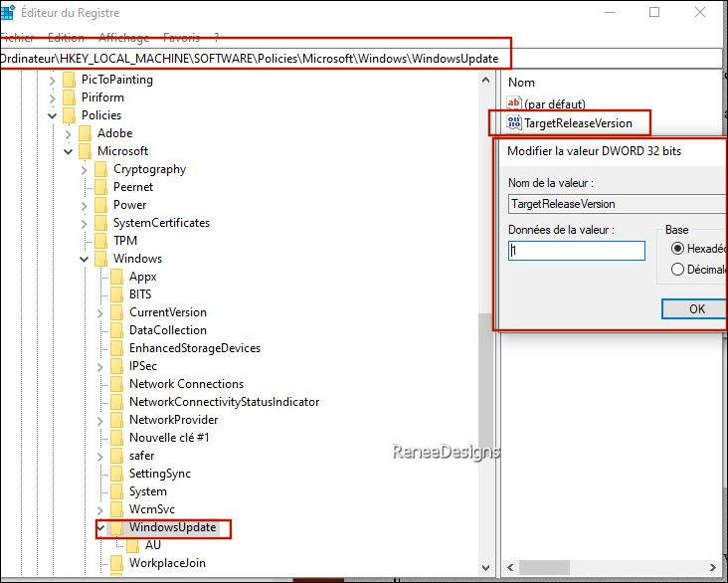Expand the Adobe key

point(69,133)
